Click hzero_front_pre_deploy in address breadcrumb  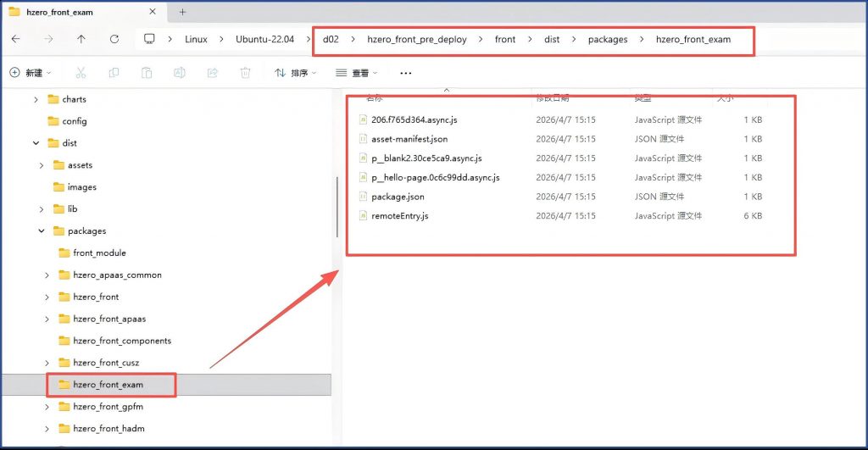tap(416, 39)
